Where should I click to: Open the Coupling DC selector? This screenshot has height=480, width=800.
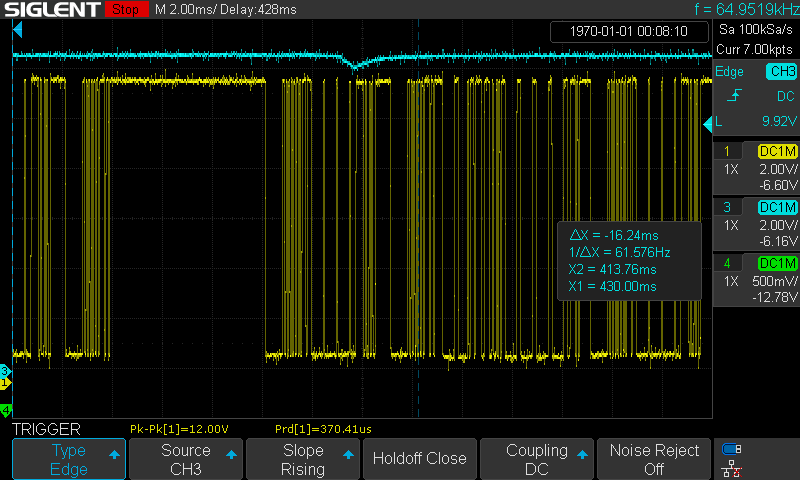[x=536, y=459]
